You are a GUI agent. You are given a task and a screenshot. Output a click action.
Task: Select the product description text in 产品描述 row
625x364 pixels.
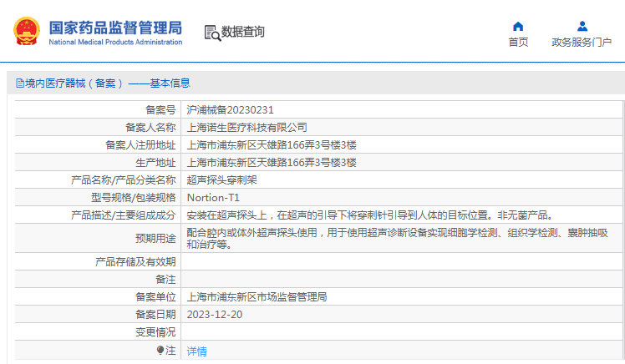pos(370,215)
